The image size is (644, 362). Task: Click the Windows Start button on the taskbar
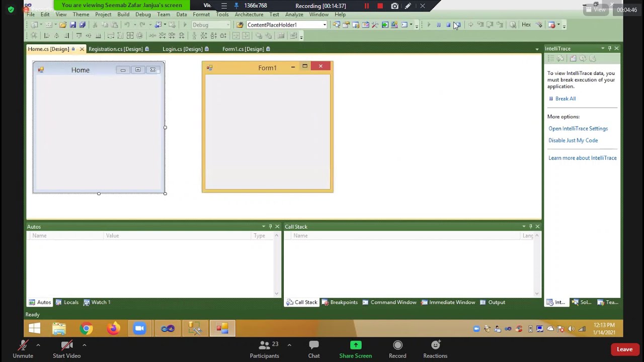[34, 329]
